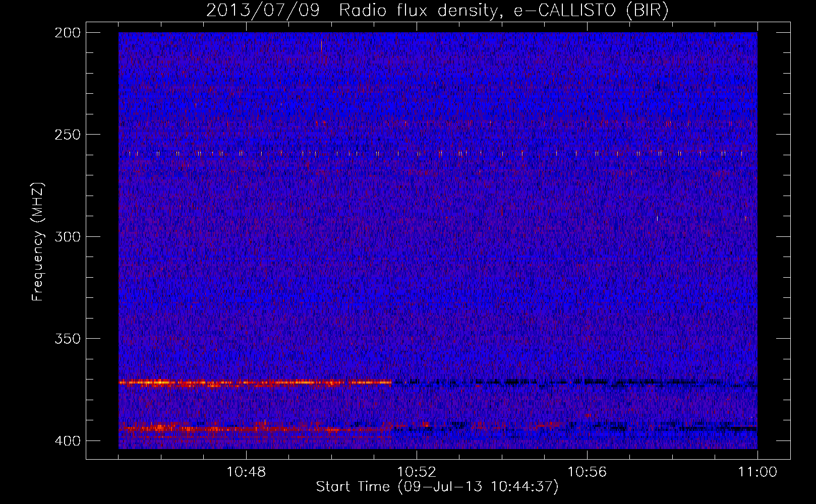Click the 'Start Time (09-Jul-13 10:44:37)' x-axis label
Image resolution: width=816 pixels, height=504 pixels.
[x=437, y=487]
